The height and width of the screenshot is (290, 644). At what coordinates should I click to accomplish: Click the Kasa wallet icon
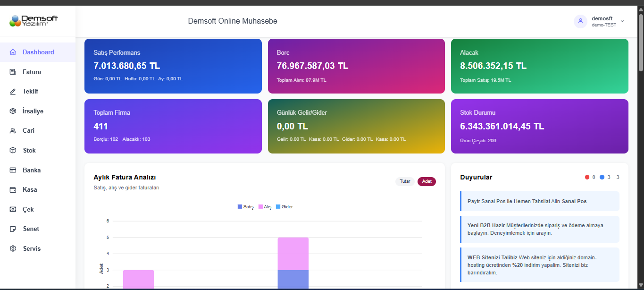point(13,190)
